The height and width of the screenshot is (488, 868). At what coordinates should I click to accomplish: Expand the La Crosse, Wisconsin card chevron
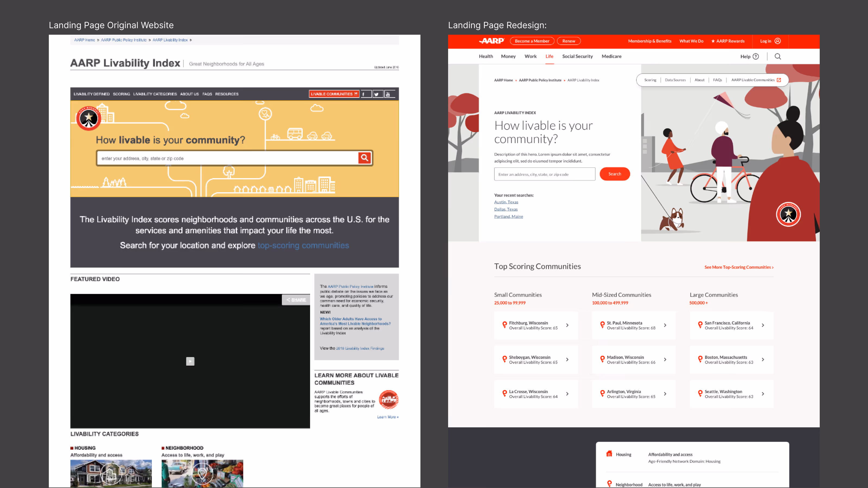pos(567,394)
